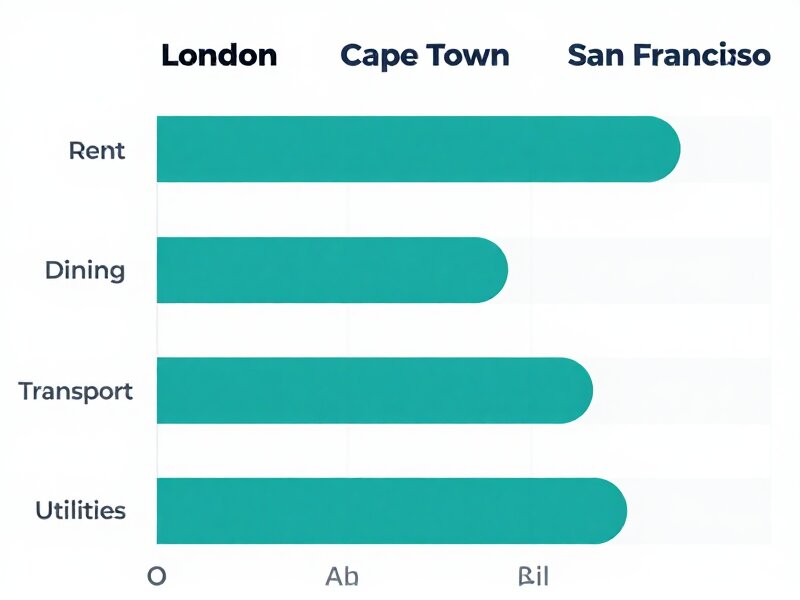This screenshot has height=600, width=800.
Task: Select the Dining category label
Action: (x=85, y=270)
